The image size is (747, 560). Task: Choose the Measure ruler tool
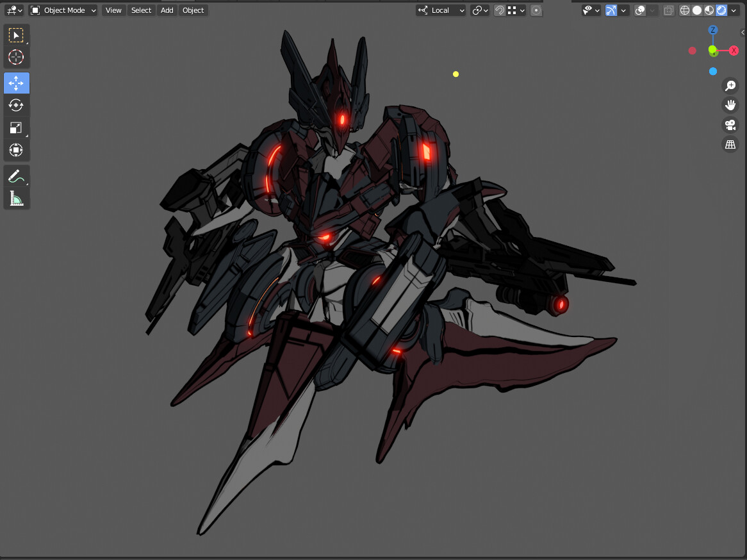point(16,198)
